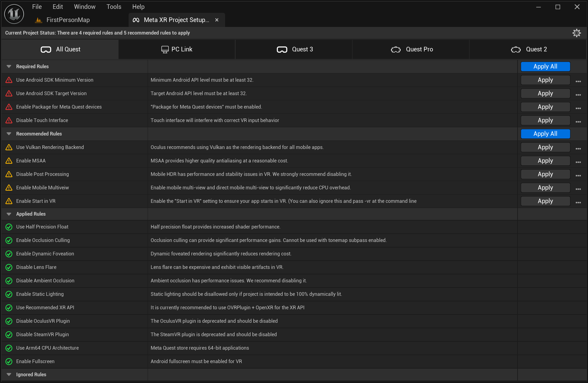The image size is (588, 383).
Task: Collapse the Applied Rules section
Action: tap(9, 214)
